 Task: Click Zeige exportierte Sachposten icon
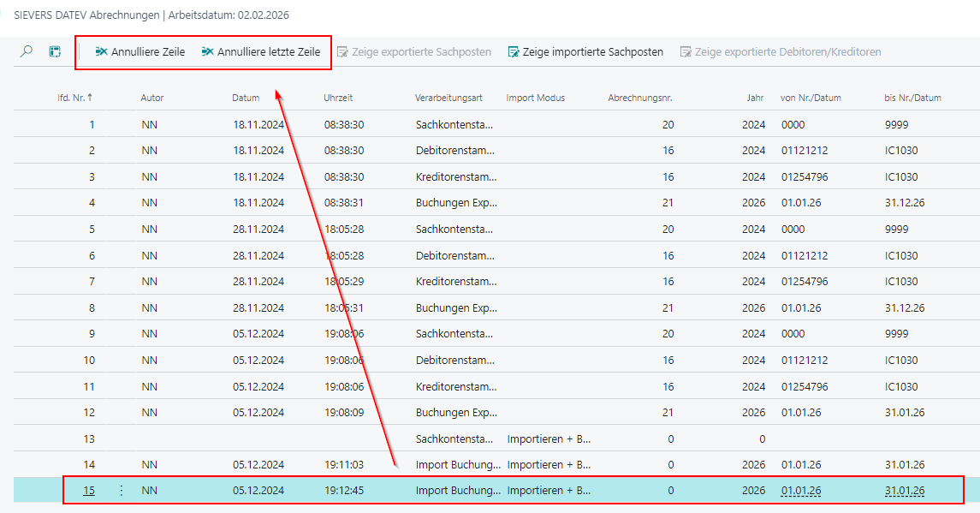pos(342,52)
